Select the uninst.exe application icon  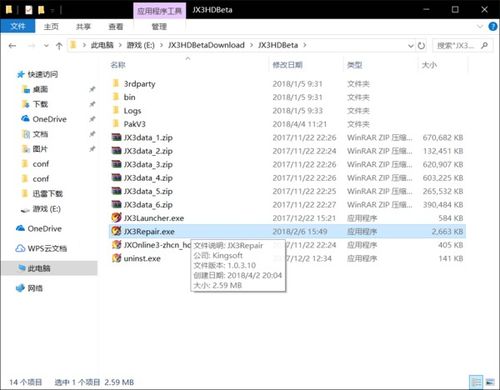116,258
